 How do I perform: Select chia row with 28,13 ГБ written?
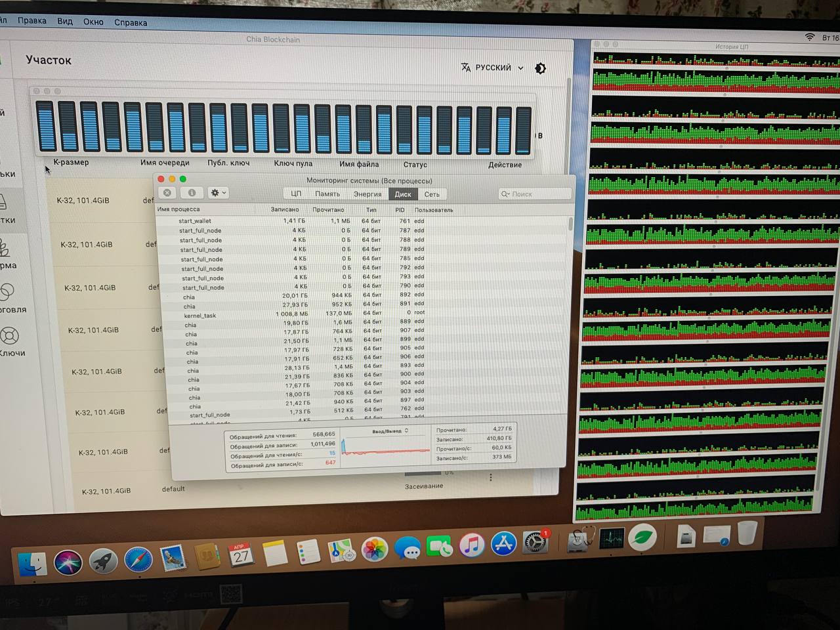(x=366, y=367)
